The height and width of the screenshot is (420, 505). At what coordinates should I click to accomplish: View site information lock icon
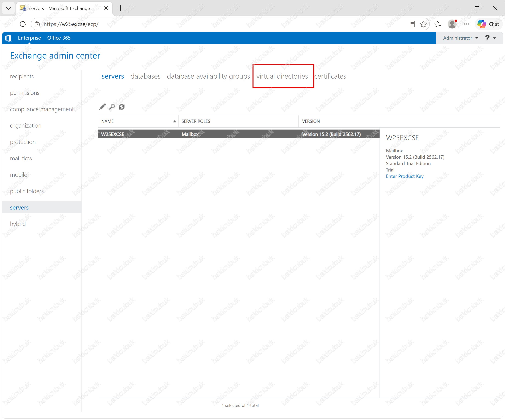pyautogui.click(x=37, y=24)
